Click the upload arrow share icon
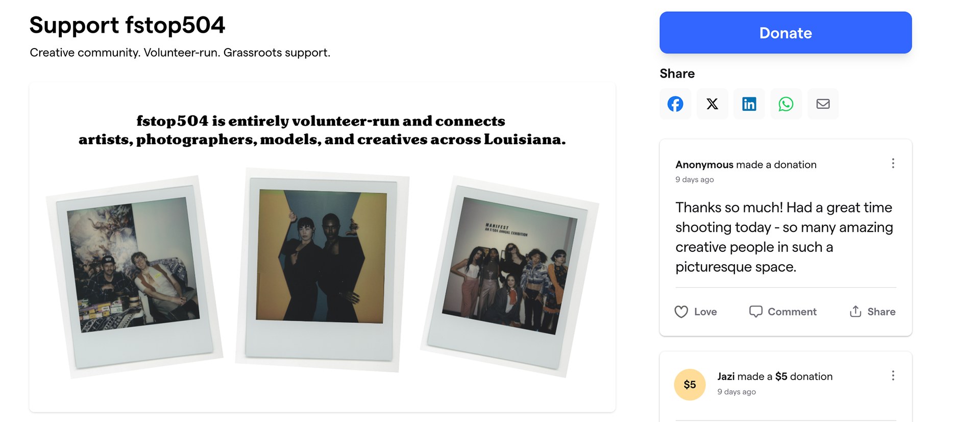 point(855,312)
